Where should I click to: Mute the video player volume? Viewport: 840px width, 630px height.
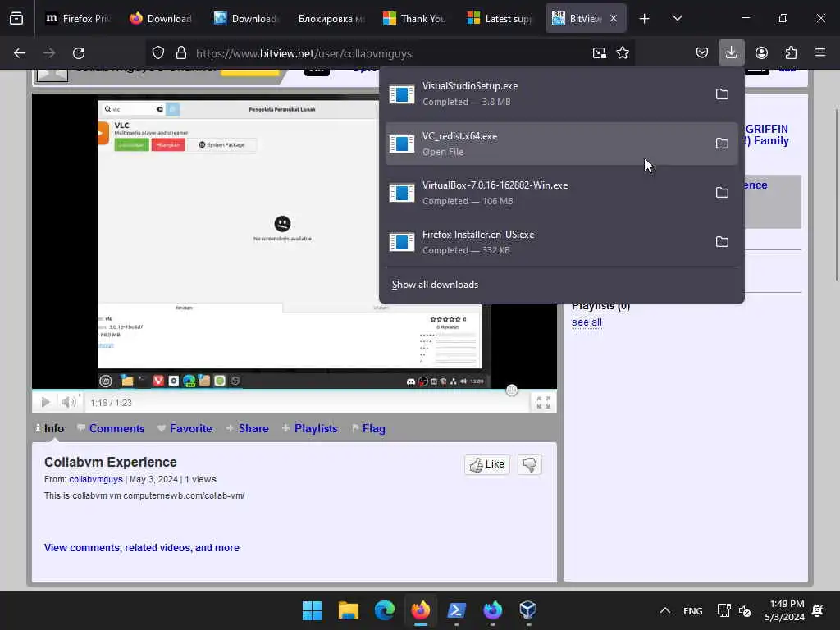click(69, 402)
